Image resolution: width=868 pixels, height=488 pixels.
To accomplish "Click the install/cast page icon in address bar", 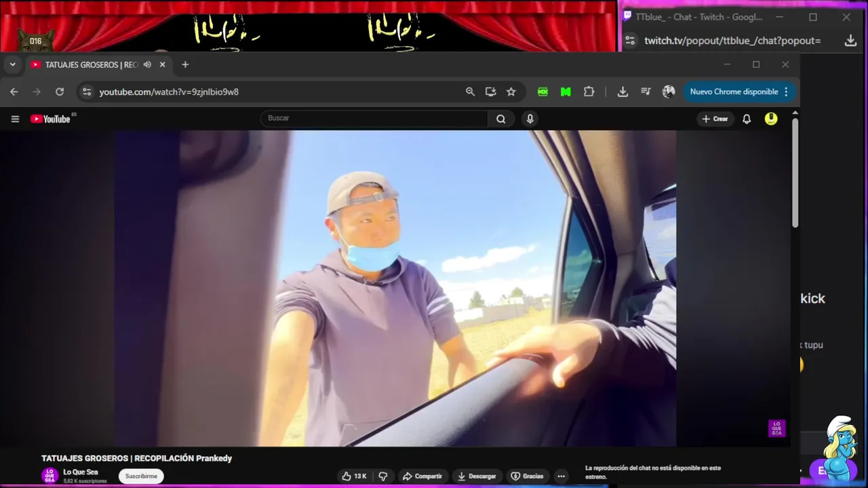I will (491, 91).
